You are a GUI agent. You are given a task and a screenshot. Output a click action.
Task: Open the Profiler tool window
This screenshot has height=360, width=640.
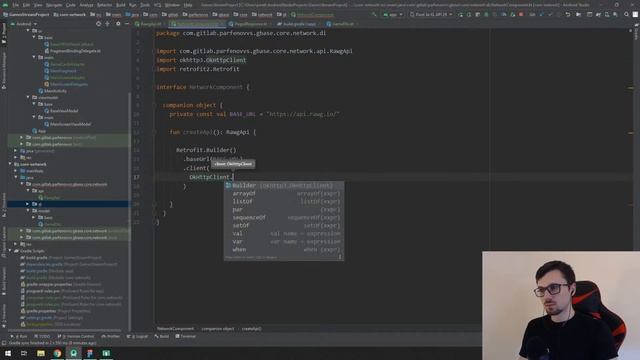(x=111, y=336)
